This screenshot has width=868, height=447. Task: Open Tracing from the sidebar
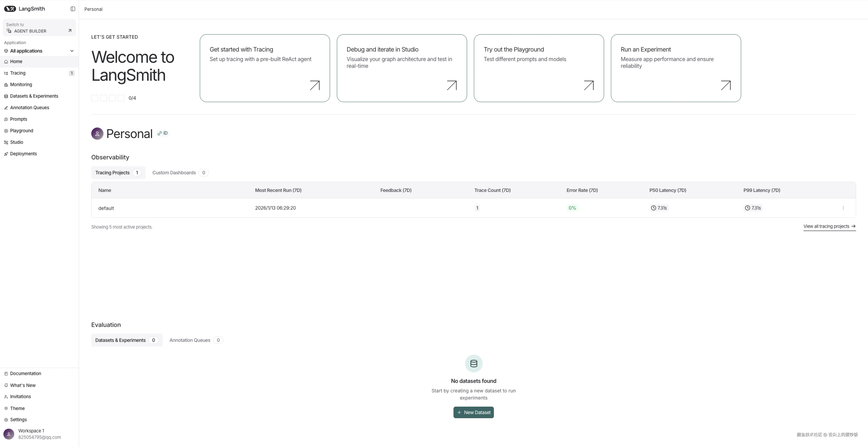[17, 73]
